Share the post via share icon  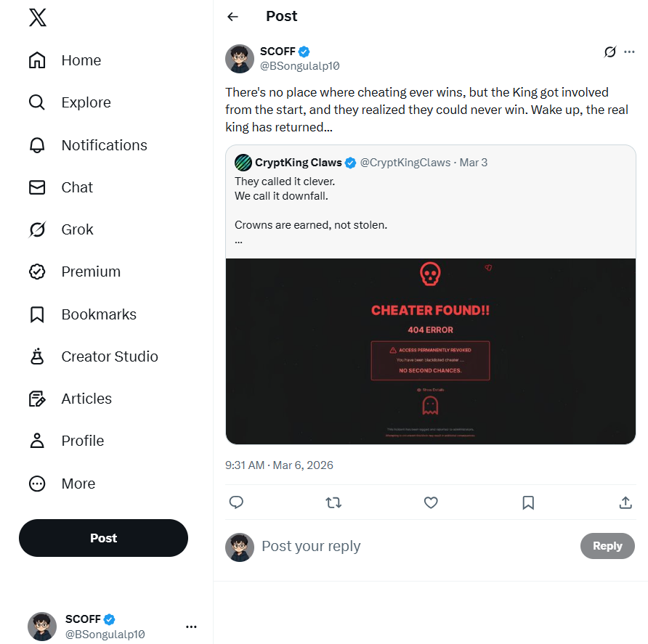pyautogui.click(x=625, y=502)
